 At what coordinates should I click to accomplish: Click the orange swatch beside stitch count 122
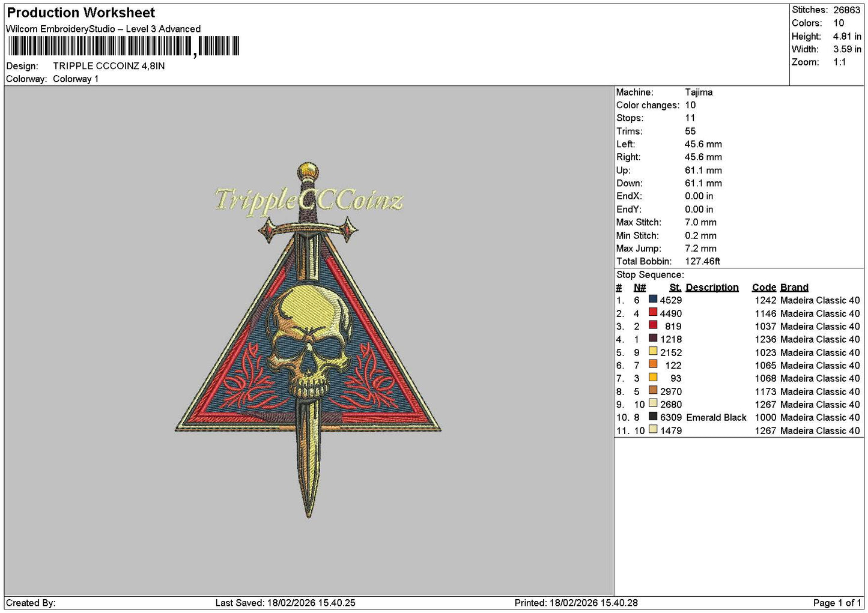click(653, 364)
